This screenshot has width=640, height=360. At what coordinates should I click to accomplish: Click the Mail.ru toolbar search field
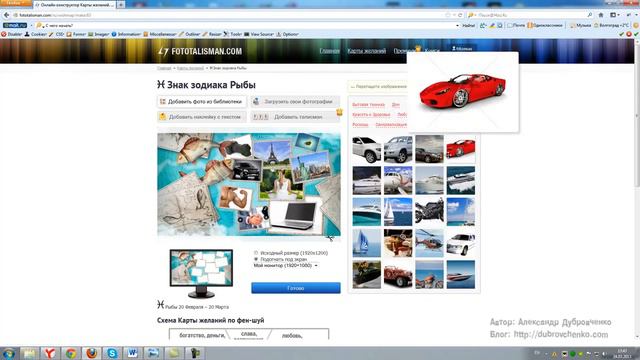[249, 25]
